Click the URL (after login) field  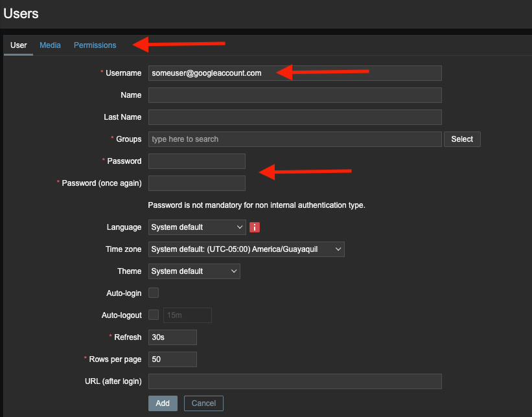click(295, 381)
